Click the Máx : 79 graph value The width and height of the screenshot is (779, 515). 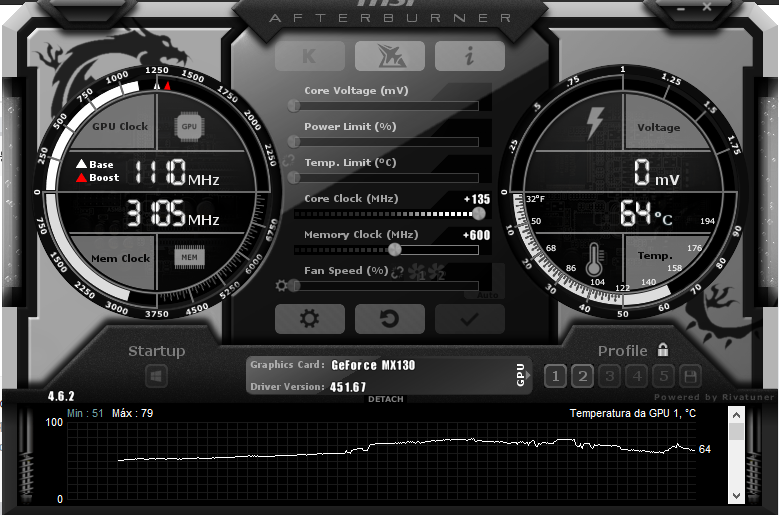(132, 413)
